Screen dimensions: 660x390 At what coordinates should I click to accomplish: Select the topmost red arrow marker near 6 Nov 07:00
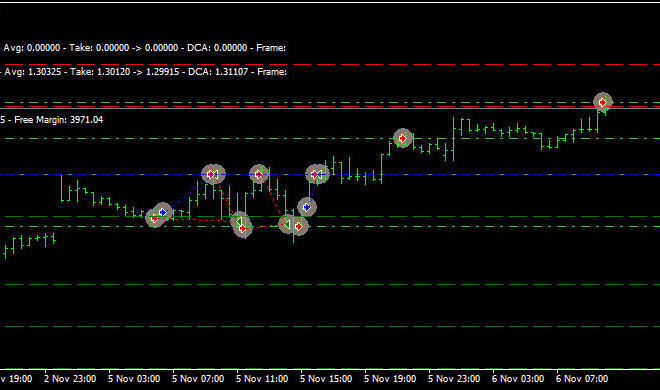coord(603,102)
